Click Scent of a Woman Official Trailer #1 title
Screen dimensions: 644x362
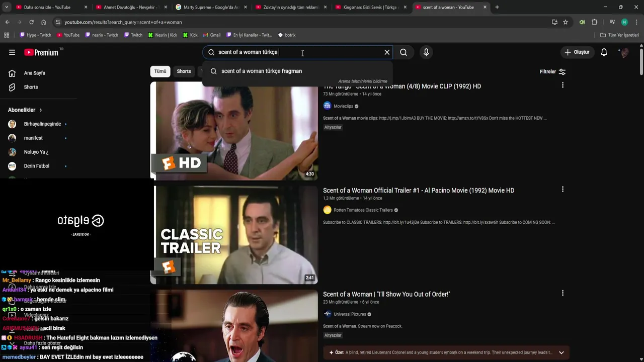419,191
